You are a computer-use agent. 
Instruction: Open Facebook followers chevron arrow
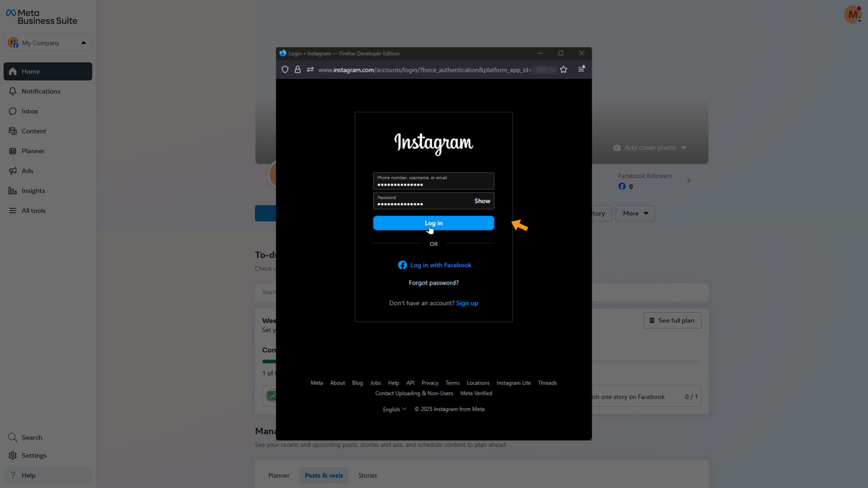(689, 181)
